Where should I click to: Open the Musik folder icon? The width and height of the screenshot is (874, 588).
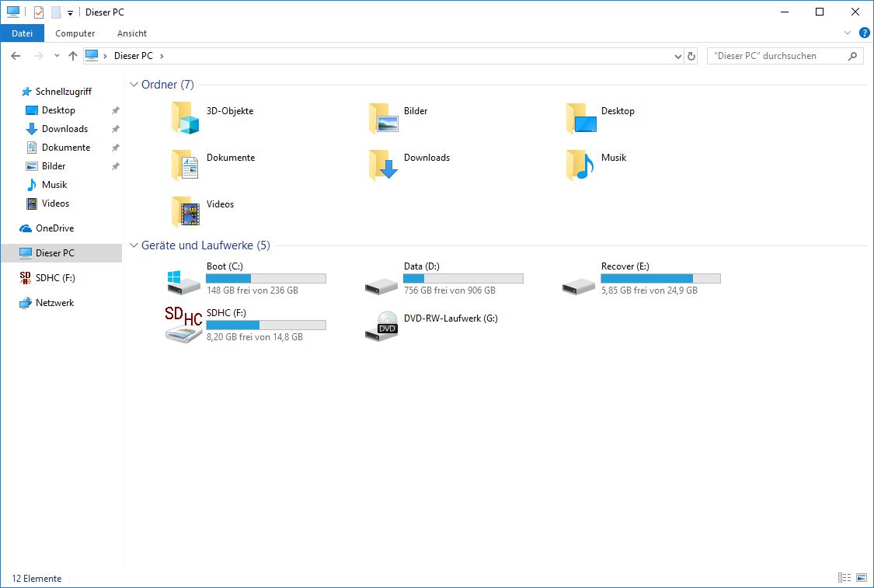point(580,165)
